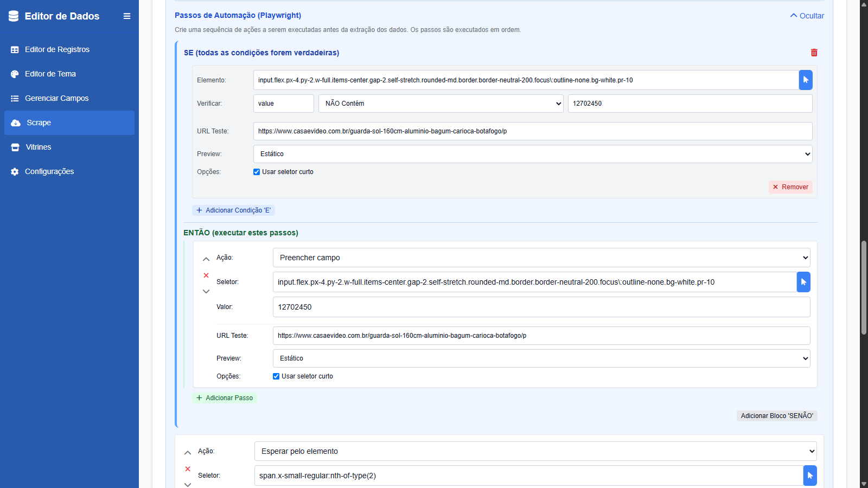This screenshot has width=868, height=488.
Task: Move the Preencher campo step down
Action: [x=206, y=292]
